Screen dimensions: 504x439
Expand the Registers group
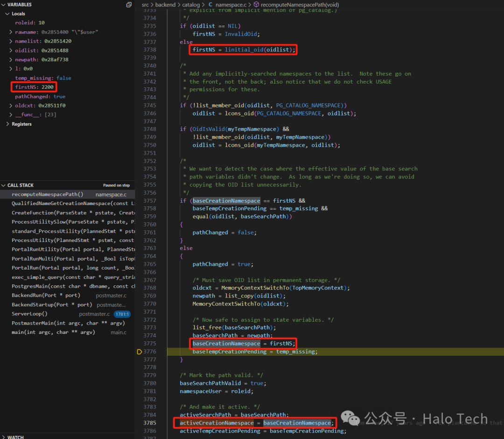[7, 124]
